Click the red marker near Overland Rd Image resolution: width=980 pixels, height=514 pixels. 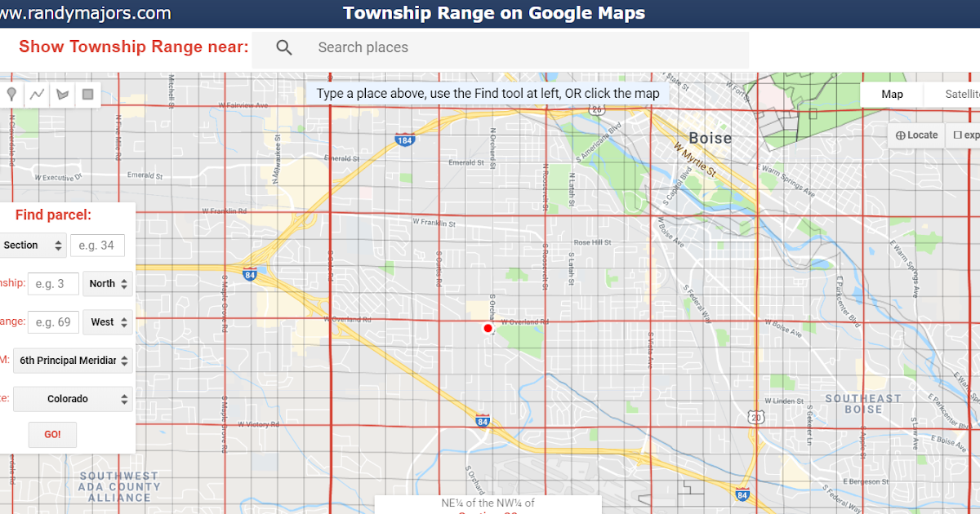[x=488, y=328]
